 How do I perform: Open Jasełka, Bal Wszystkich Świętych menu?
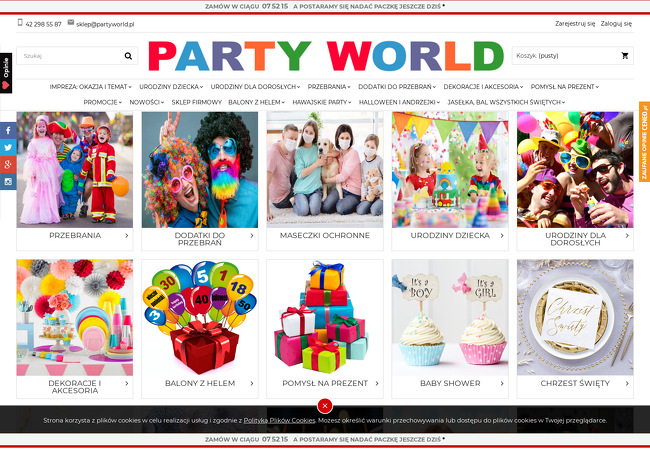[x=506, y=102]
